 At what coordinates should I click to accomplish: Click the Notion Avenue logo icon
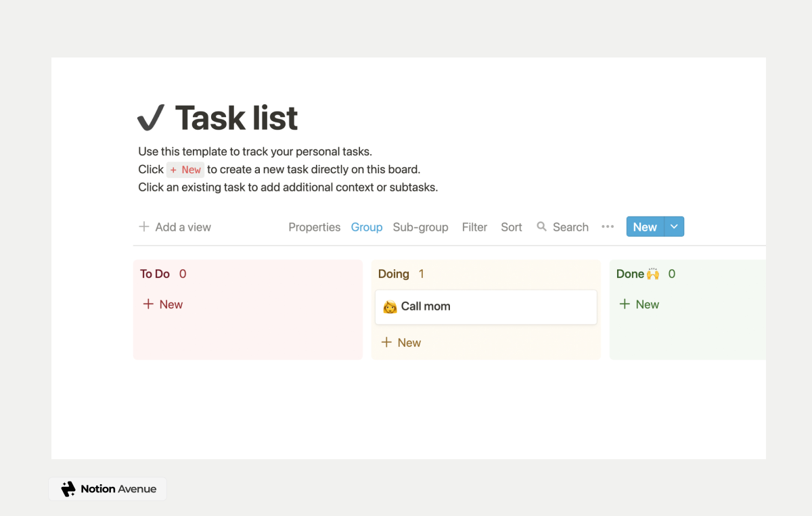pyautogui.click(x=68, y=488)
